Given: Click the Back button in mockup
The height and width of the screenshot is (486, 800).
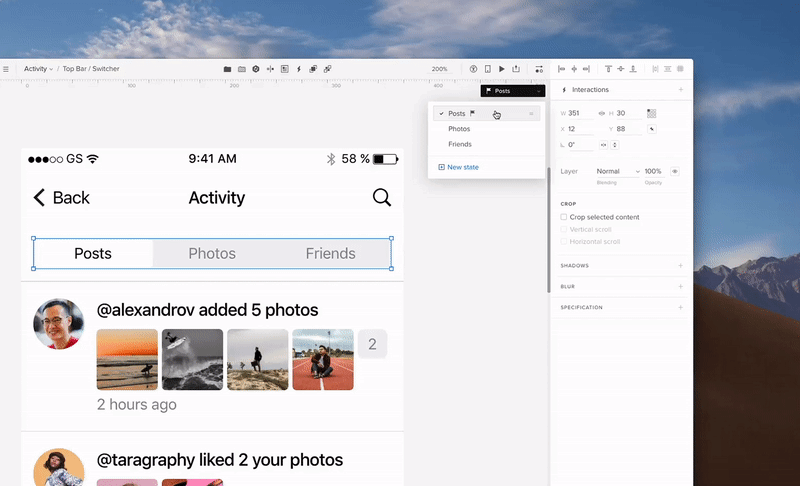Looking at the screenshot, I should [61, 197].
